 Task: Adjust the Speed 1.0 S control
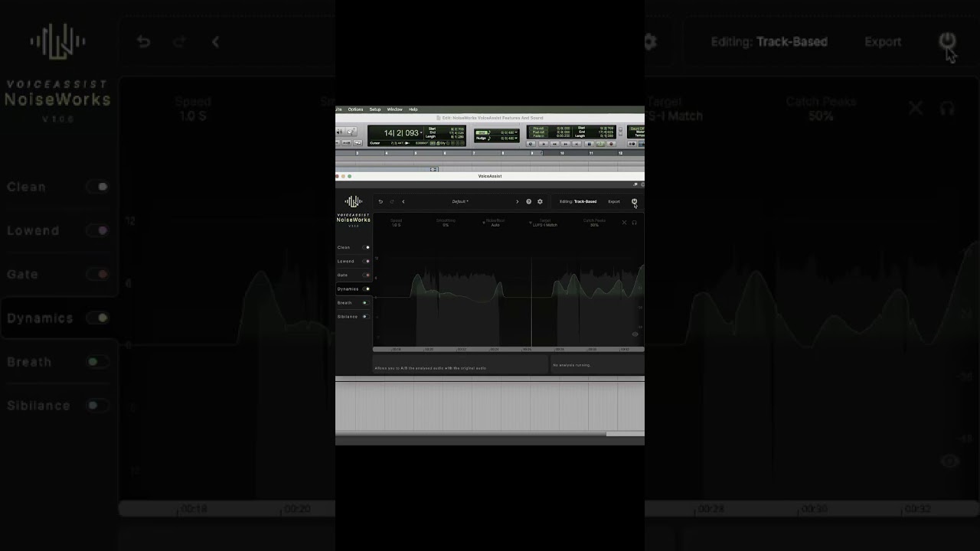coord(397,223)
